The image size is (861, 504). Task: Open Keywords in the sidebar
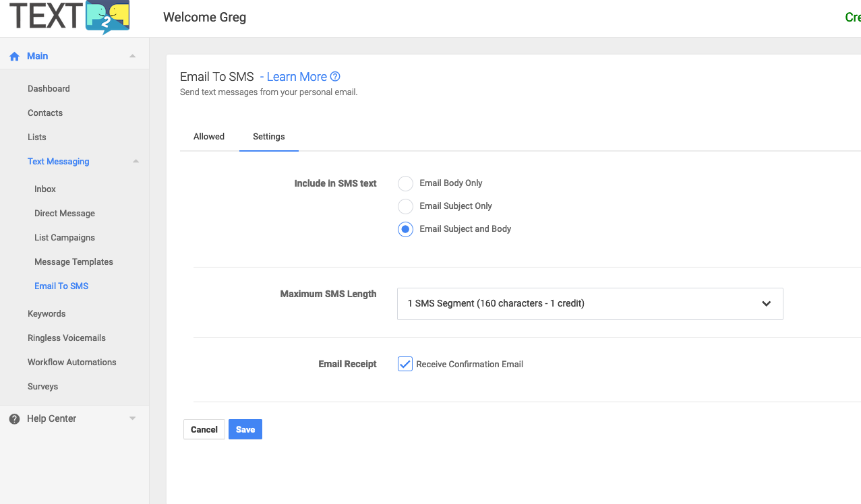pyautogui.click(x=47, y=314)
